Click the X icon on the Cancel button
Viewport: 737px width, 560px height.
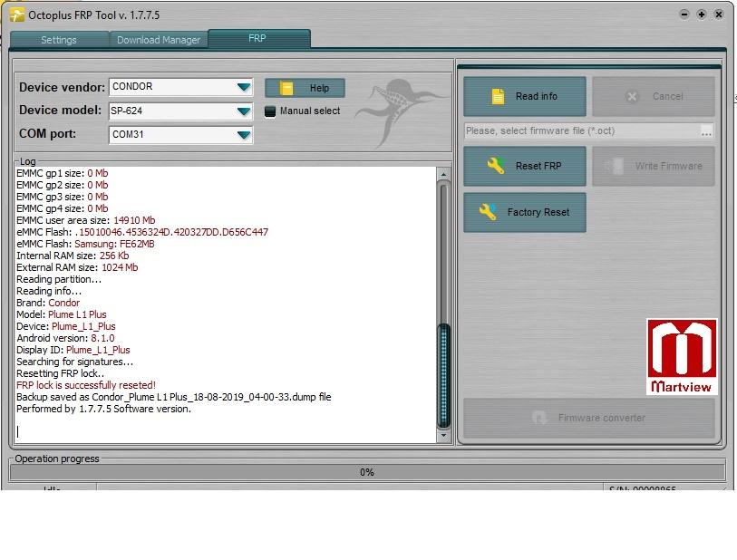click(x=632, y=96)
